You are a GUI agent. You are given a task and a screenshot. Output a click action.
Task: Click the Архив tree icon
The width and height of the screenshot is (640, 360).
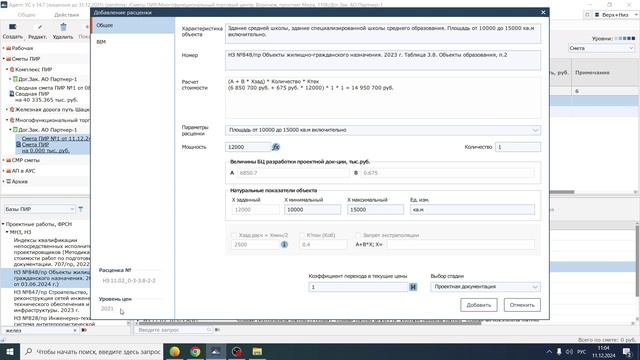click(x=9, y=181)
